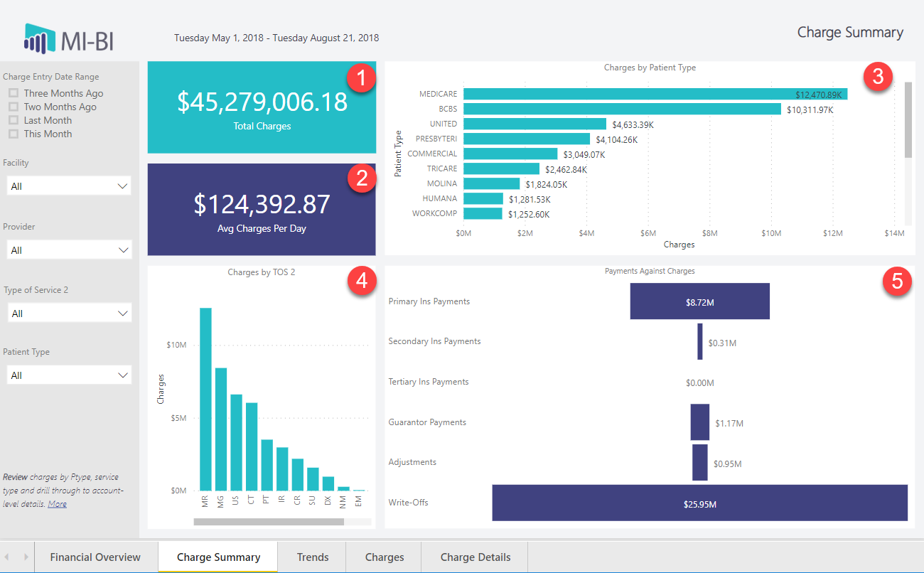Expand the Provider dropdown
The height and width of the screenshot is (573, 924).
click(x=69, y=250)
